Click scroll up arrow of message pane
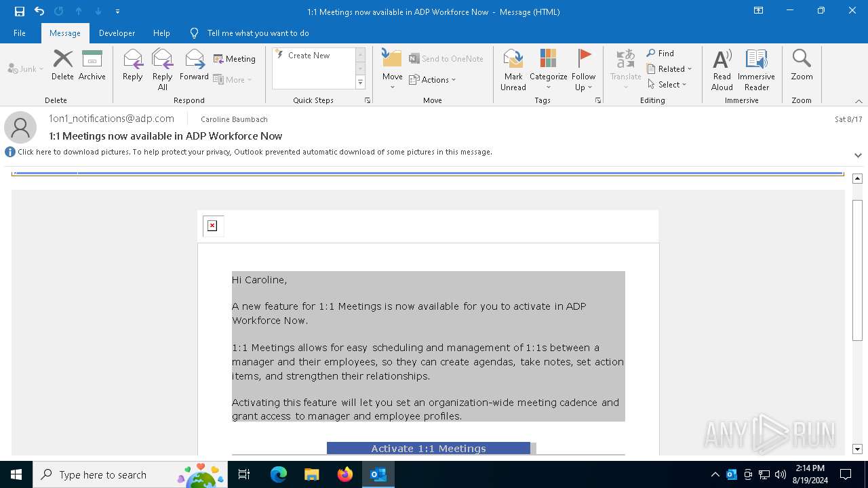The image size is (868, 488). (x=857, y=178)
